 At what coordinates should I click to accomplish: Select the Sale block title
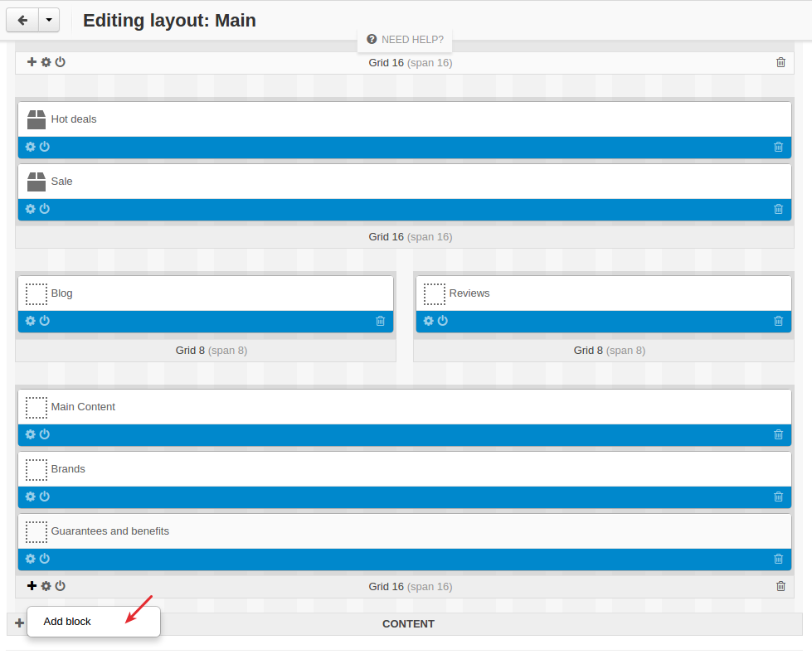point(61,182)
